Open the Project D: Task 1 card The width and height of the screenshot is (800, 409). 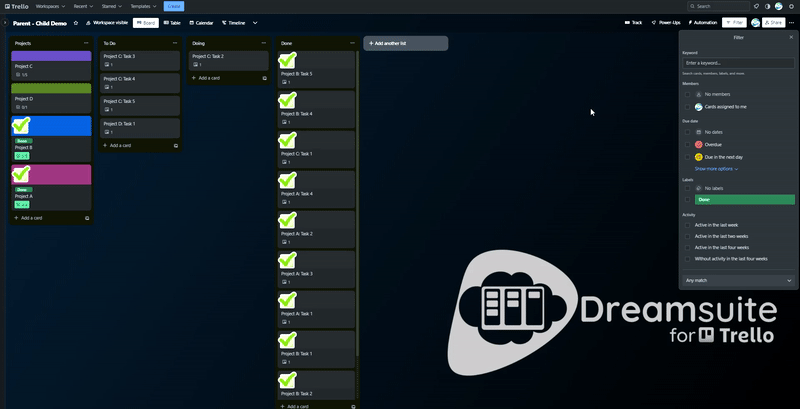[x=140, y=127]
